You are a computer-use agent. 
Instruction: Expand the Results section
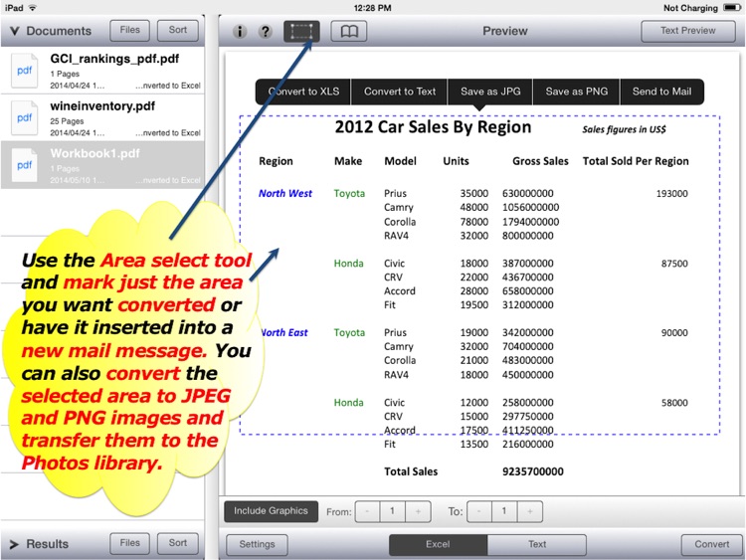click(14, 544)
